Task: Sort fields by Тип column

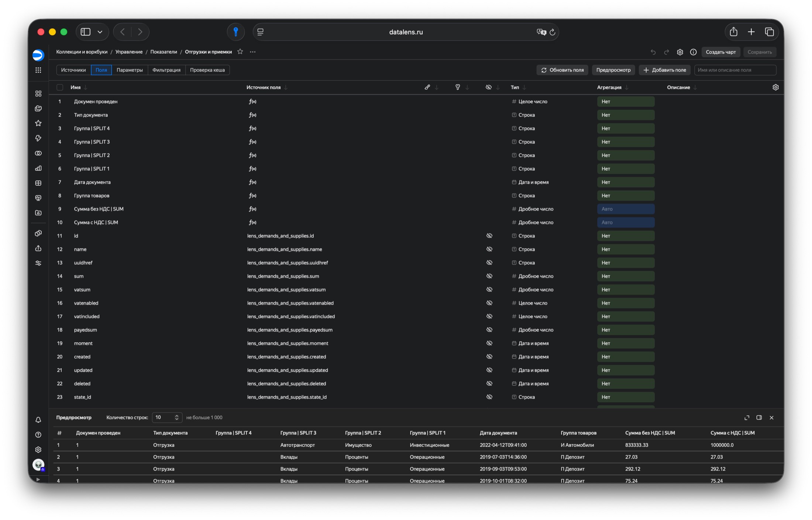Action: click(518, 87)
